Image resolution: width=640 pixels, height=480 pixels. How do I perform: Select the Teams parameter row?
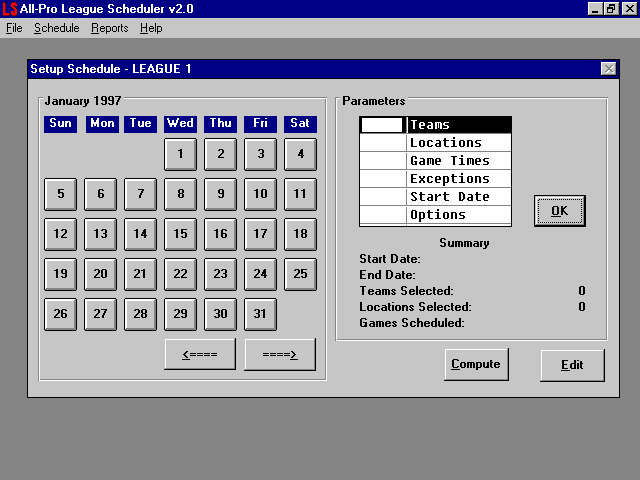(459, 125)
